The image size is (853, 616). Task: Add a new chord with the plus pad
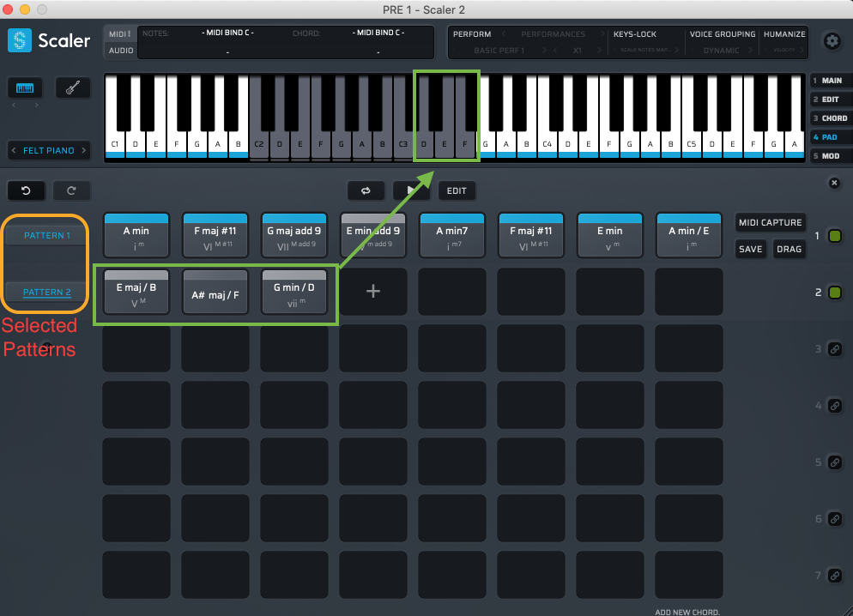click(x=373, y=292)
